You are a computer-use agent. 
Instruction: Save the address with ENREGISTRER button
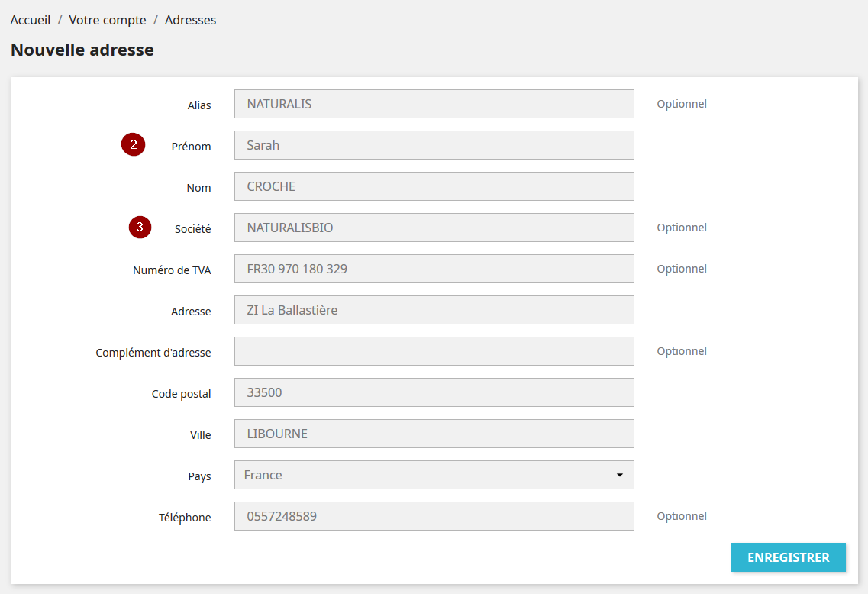click(x=789, y=557)
